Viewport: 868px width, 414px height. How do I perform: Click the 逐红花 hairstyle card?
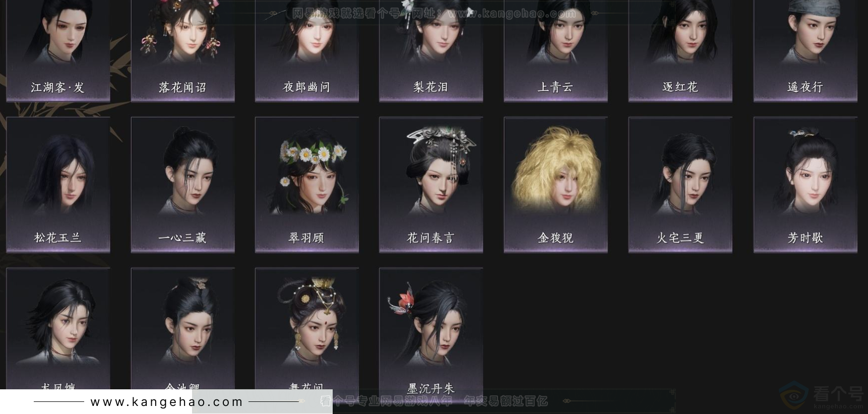point(680,50)
